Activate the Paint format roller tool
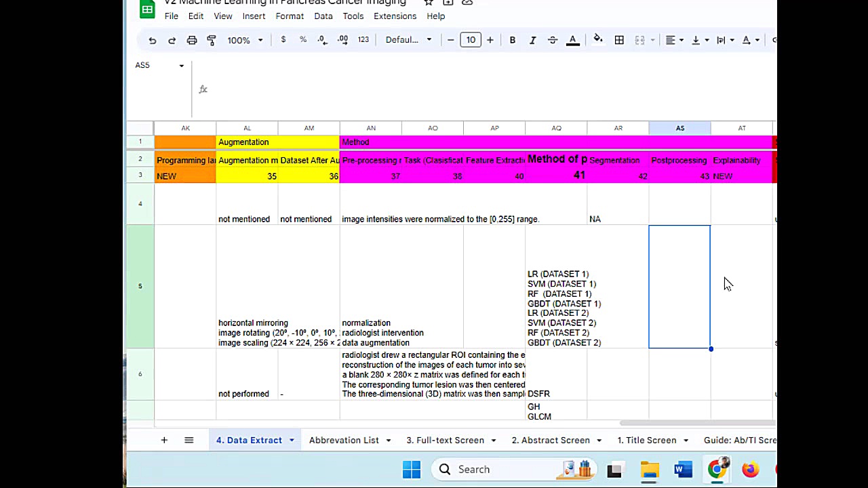868x488 pixels. pos(212,40)
